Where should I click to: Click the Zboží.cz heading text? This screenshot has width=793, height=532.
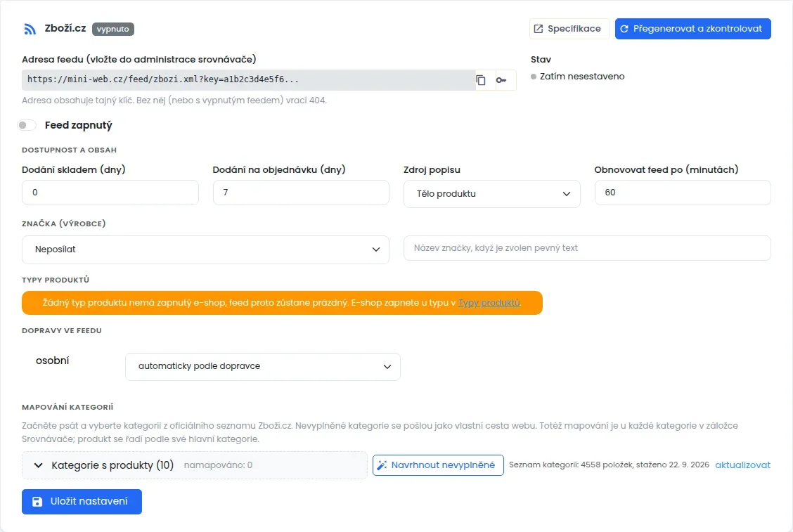tap(65, 28)
